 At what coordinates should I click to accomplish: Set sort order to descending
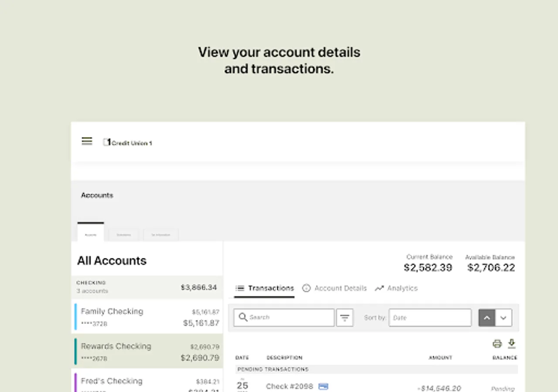pos(504,318)
